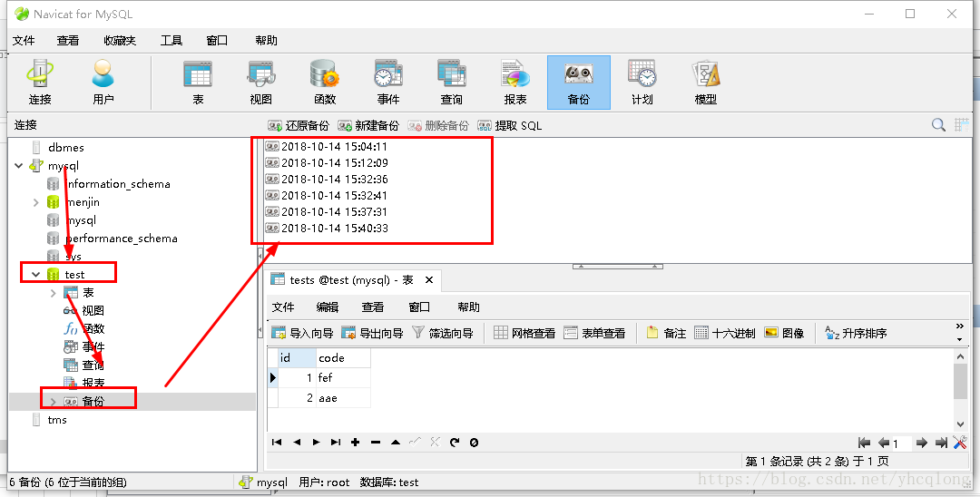
Task: Open 收藏夹 favorites menu
Action: [120, 41]
